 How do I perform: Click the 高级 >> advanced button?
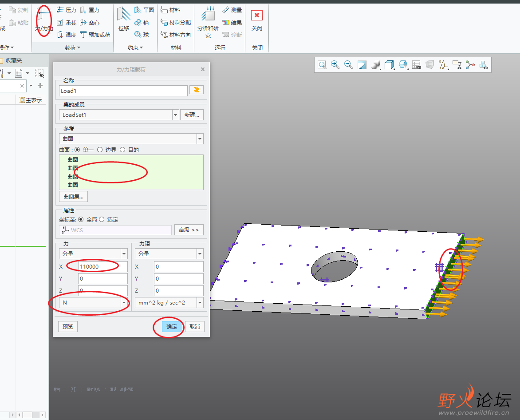click(x=189, y=230)
